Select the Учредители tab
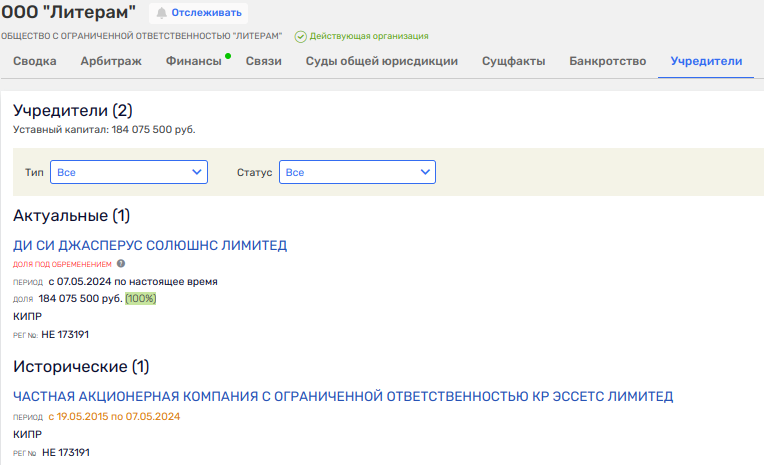The height and width of the screenshot is (465, 764). (706, 61)
